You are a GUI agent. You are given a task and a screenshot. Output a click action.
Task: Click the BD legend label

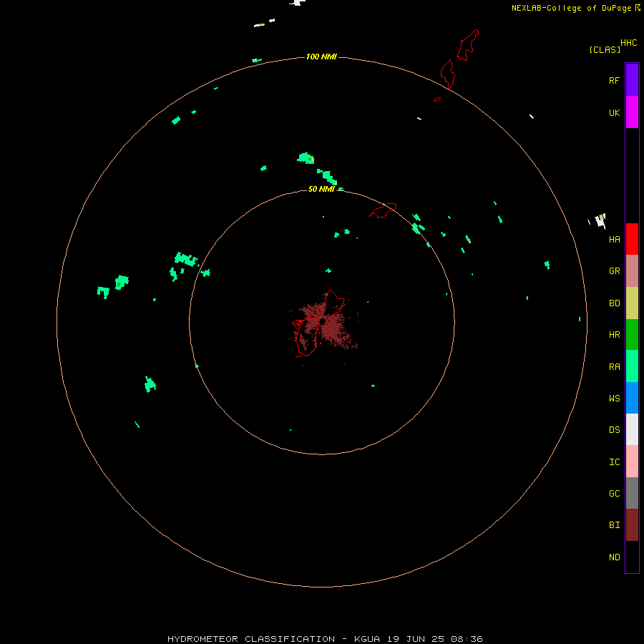click(x=614, y=303)
